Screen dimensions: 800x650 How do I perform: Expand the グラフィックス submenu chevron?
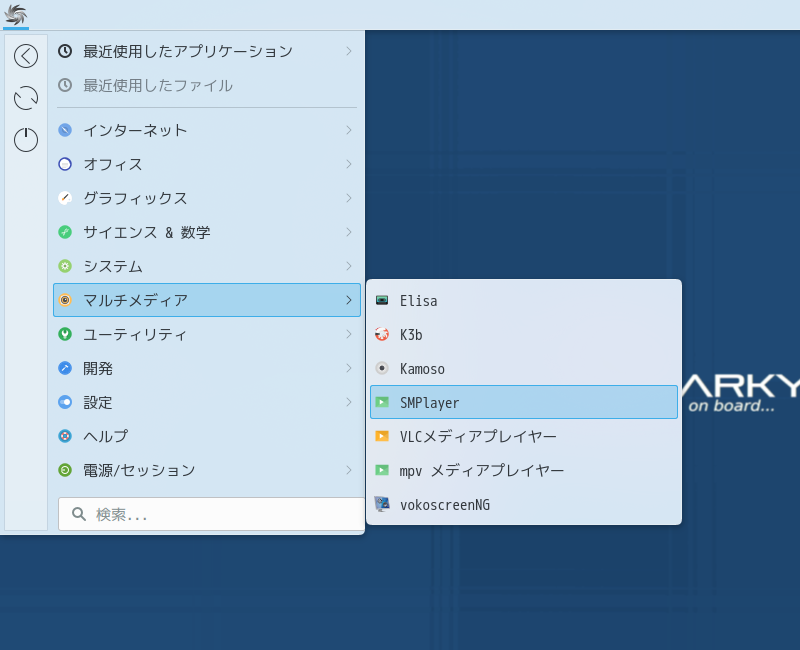pyautogui.click(x=349, y=198)
